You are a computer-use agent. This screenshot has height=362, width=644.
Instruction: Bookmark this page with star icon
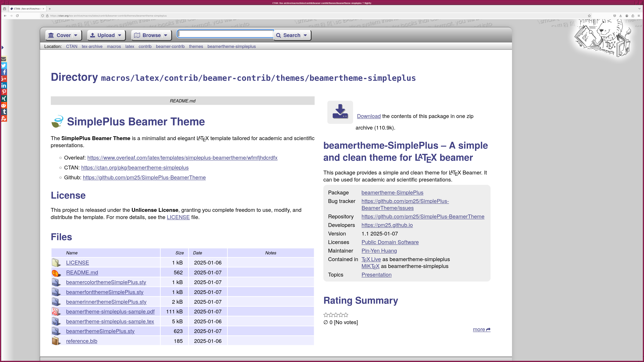point(589,16)
